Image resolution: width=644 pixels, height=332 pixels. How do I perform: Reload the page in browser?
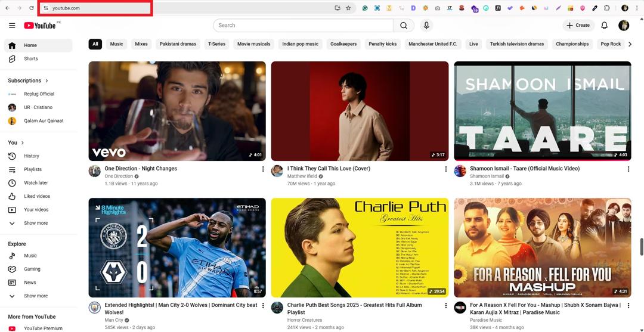(32, 8)
